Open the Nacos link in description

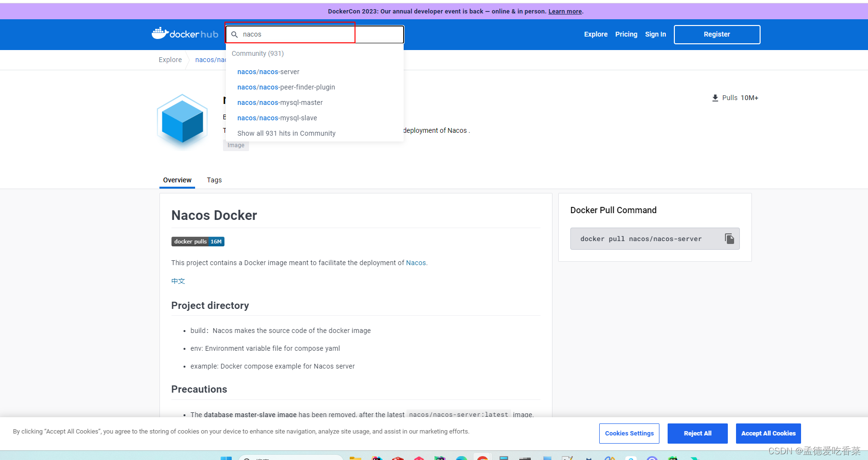click(x=416, y=263)
